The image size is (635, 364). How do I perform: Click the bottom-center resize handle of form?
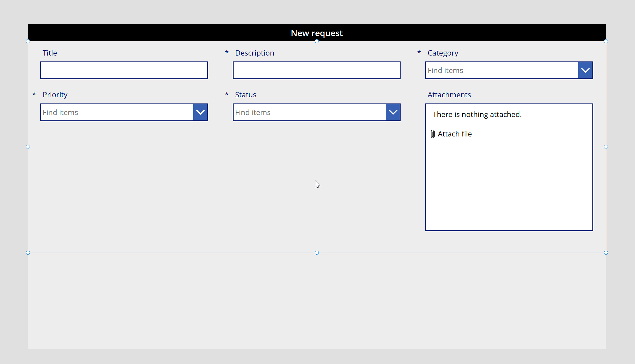(x=317, y=253)
